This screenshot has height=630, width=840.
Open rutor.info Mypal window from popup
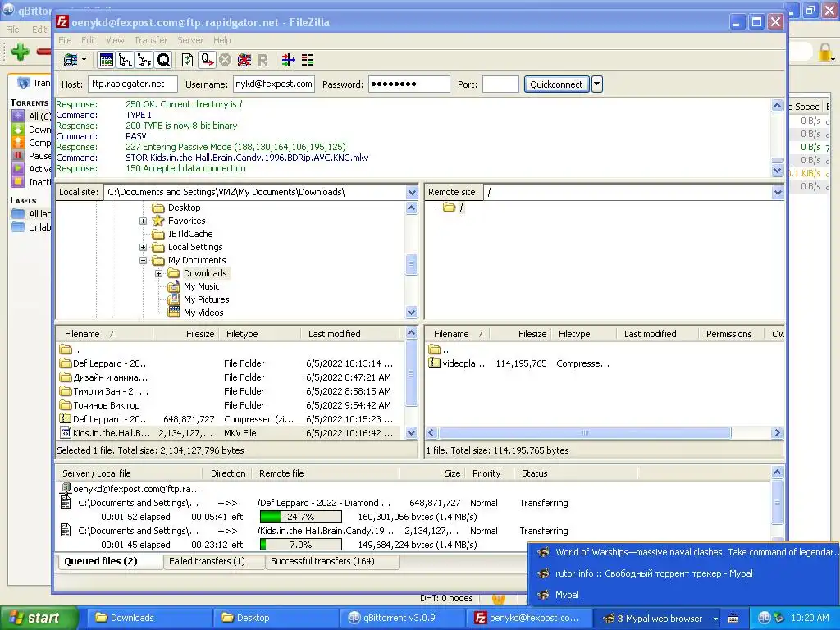pyautogui.click(x=654, y=573)
